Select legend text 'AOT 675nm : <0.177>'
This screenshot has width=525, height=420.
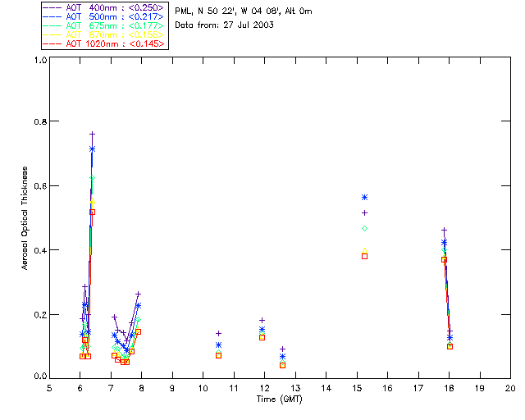pyautogui.click(x=115, y=25)
